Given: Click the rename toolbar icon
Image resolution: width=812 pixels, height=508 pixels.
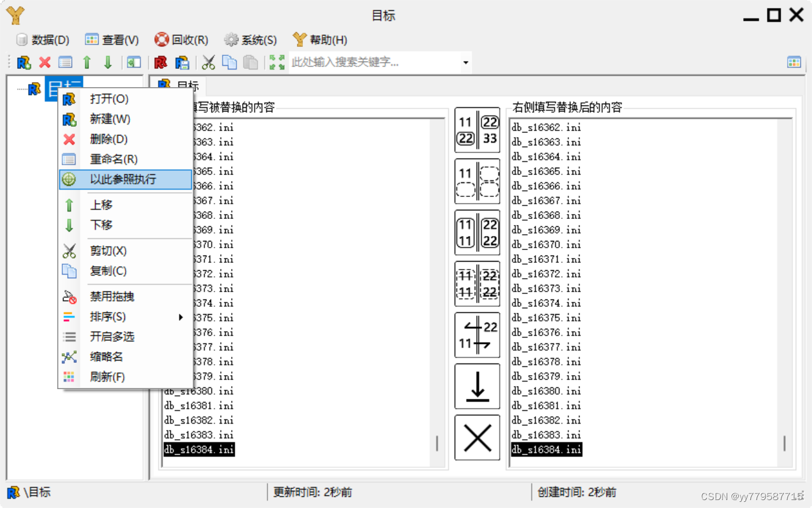Looking at the screenshot, I should pos(65,62).
